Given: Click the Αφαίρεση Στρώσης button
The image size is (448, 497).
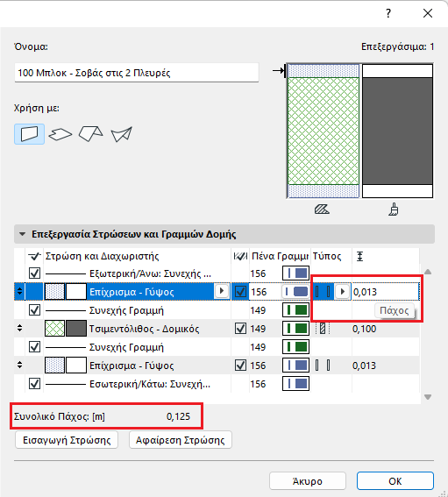Looking at the screenshot, I should [x=181, y=440].
